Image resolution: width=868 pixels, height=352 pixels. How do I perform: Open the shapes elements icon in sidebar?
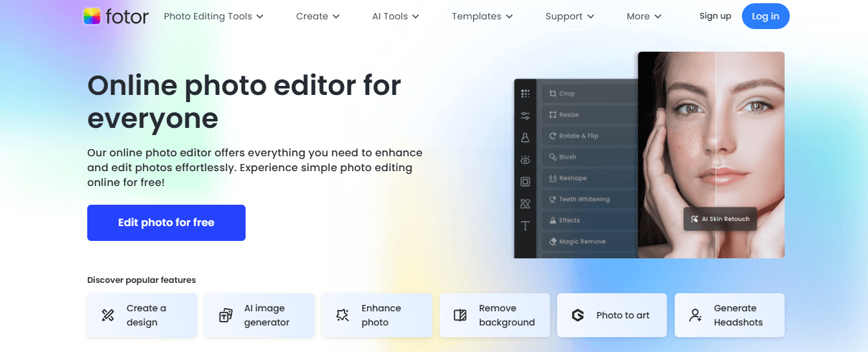click(x=525, y=204)
